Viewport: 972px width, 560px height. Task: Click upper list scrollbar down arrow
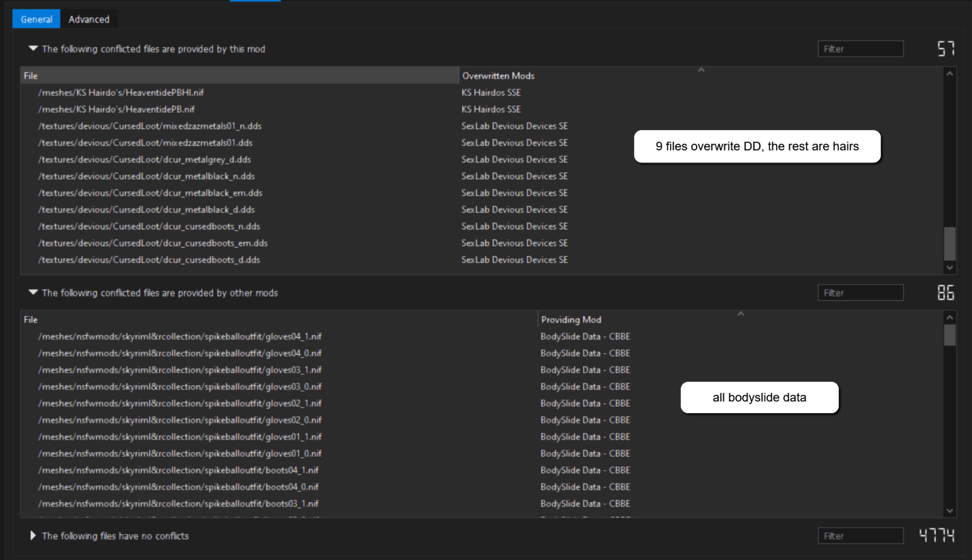(950, 268)
